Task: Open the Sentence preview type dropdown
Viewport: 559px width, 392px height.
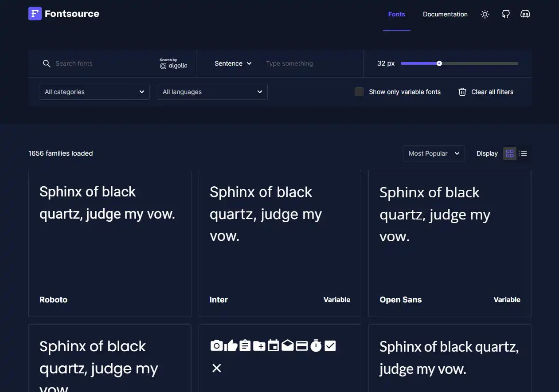Action: [233, 63]
